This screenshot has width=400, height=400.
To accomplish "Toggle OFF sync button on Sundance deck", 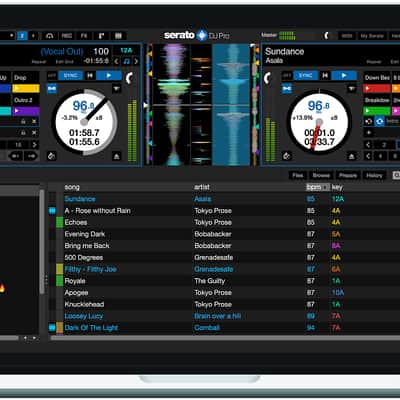I will coord(287,76).
